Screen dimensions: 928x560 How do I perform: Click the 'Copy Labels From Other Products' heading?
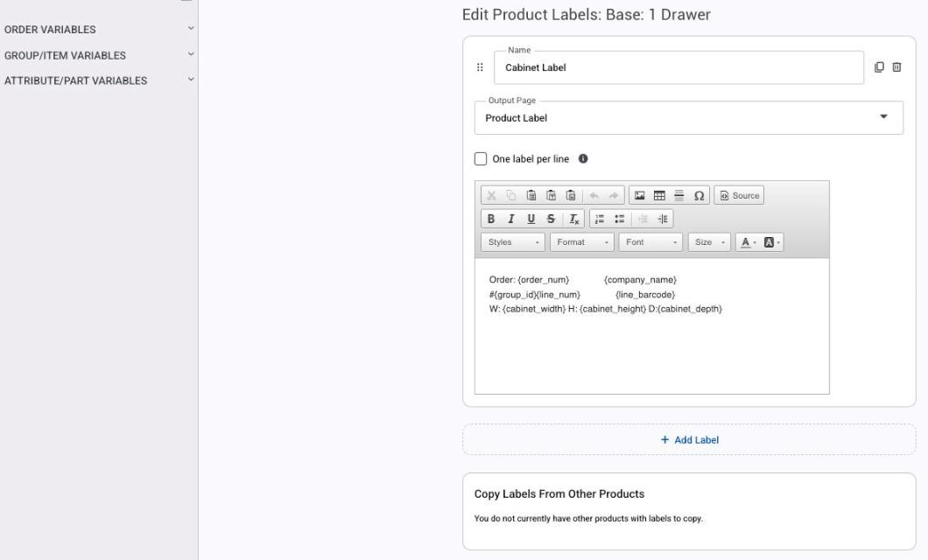[559, 493]
